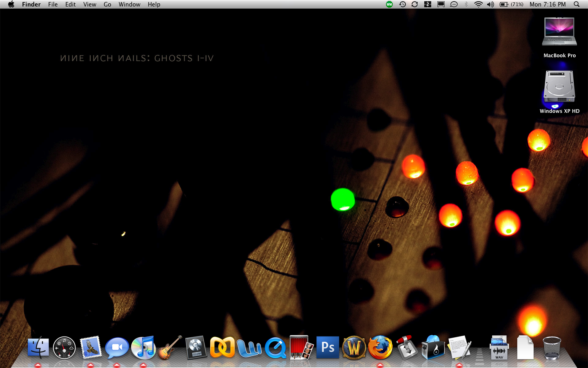
Task: Open the Displays menu bar icon
Action: [441, 4]
